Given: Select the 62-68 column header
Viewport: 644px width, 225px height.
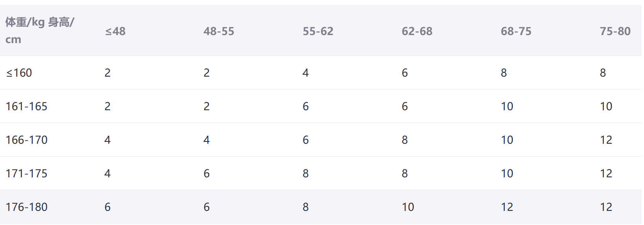Looking at the screenshot, I should point(417,31).
